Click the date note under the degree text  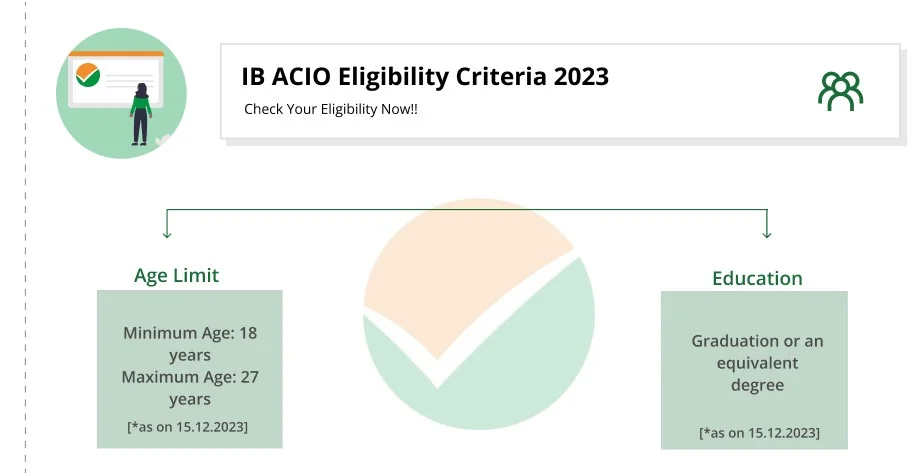coord(759,432)
